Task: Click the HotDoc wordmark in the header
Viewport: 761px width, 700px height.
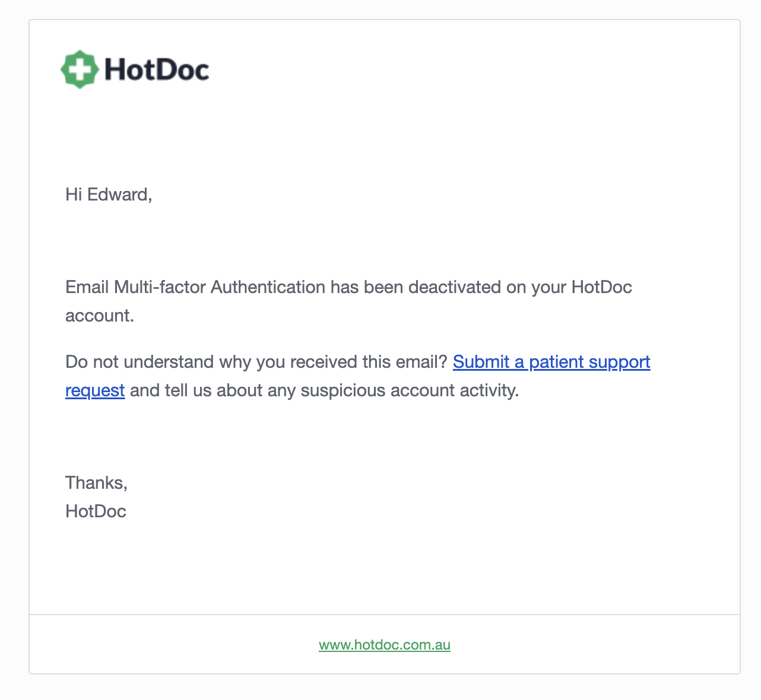Action: pos(157,69)
